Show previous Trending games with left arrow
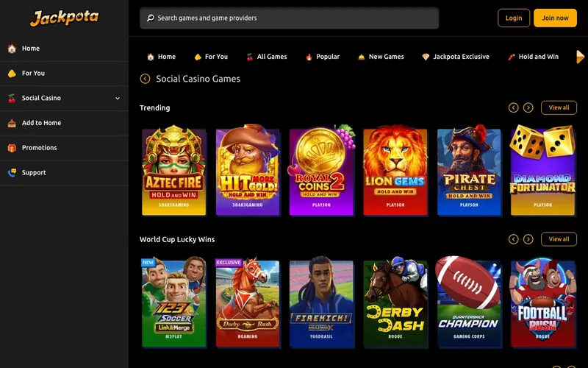588x368 pixels. point(513,107)
